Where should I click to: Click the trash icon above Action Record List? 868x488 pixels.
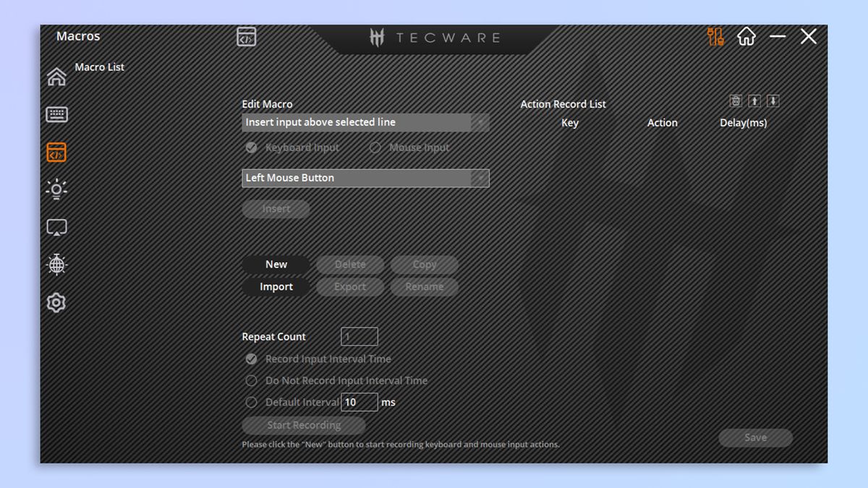tap(736, 101)
